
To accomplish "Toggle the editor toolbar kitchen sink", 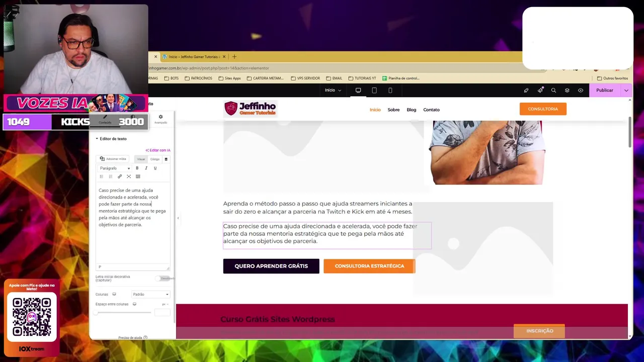I will point(137,176).
